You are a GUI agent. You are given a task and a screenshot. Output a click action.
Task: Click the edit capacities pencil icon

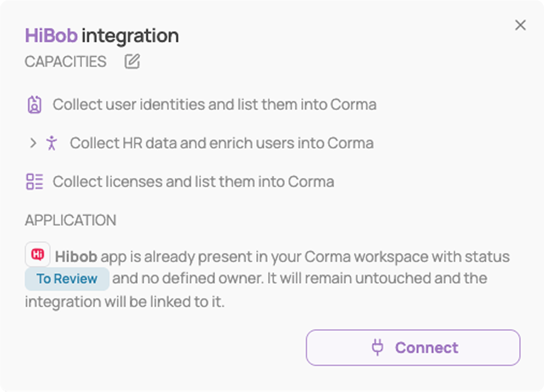pyautogui.click(x=132, y=61)
